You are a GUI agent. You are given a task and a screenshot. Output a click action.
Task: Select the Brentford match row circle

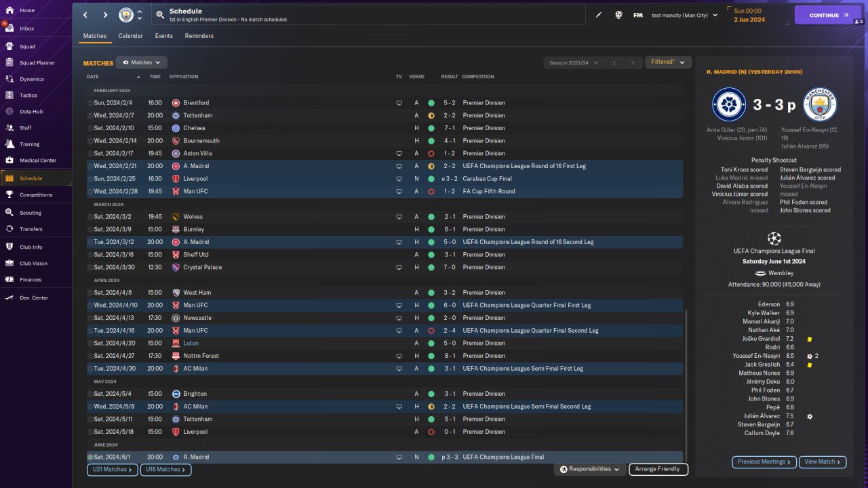(x=91, y=103)
